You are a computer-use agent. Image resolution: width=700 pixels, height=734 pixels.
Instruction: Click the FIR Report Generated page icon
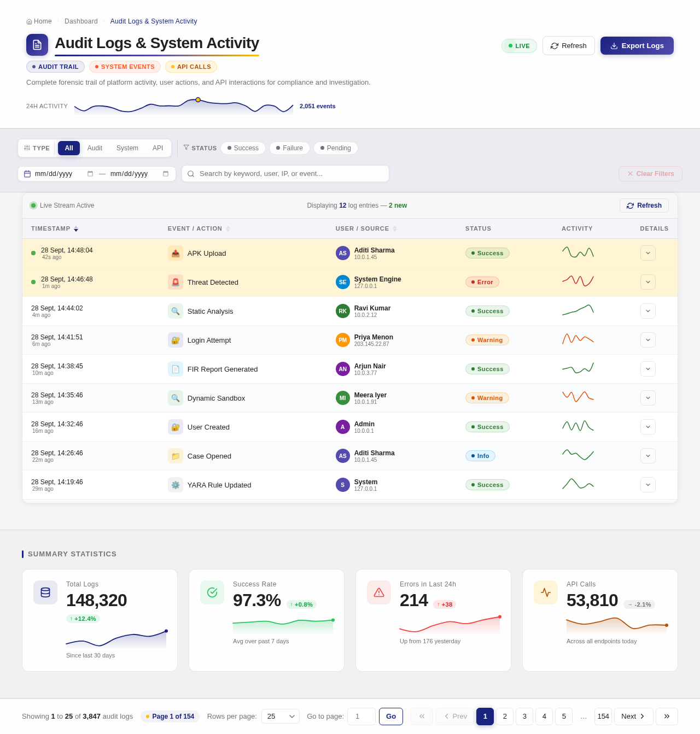point(176,369)
